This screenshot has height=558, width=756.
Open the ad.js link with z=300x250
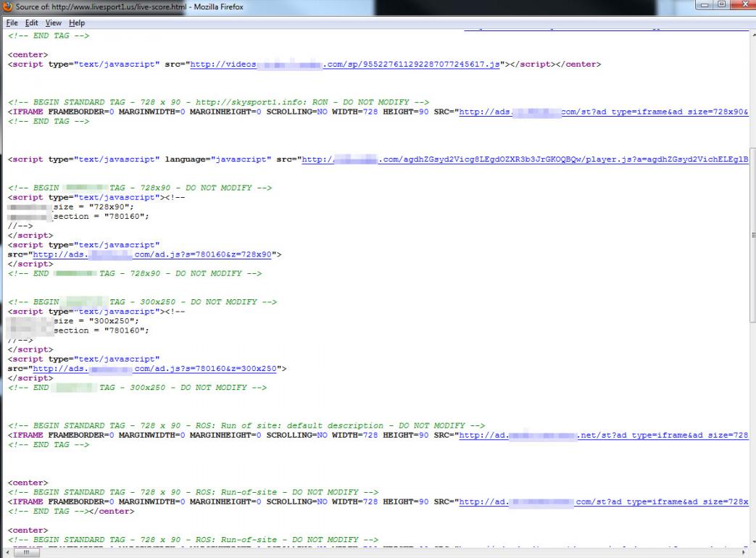154,369
